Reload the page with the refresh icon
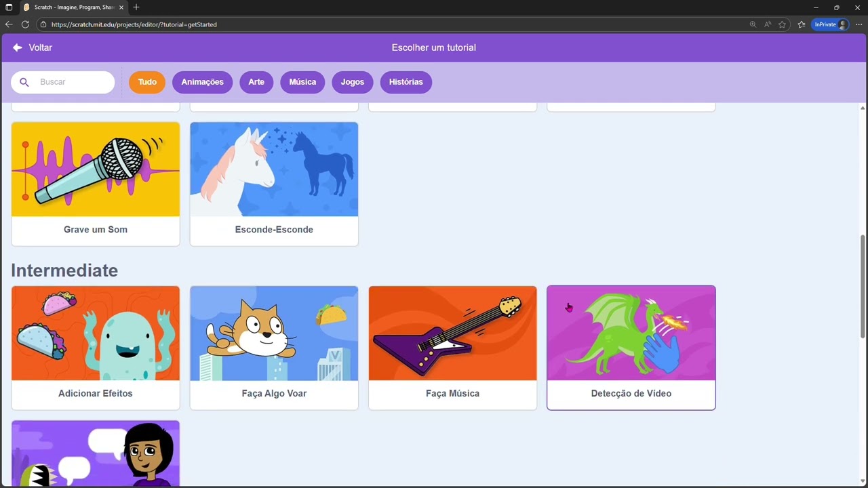868x488 pixels. (25, 24)
